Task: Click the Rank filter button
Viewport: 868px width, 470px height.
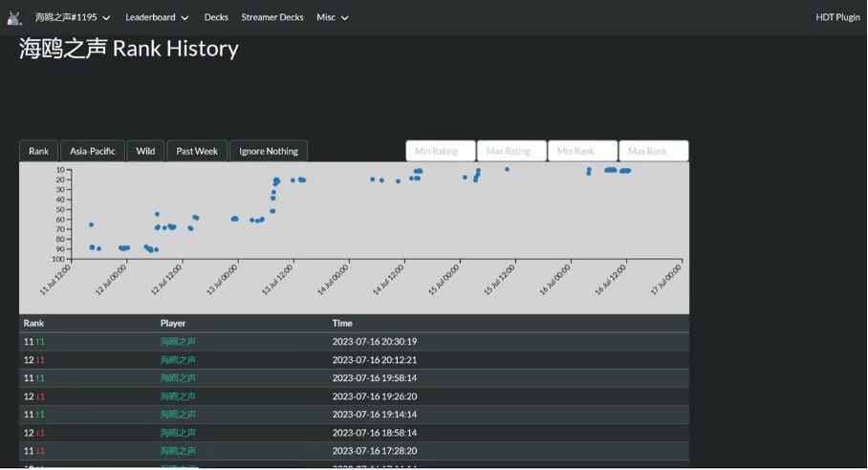Action: coord(38,151)
